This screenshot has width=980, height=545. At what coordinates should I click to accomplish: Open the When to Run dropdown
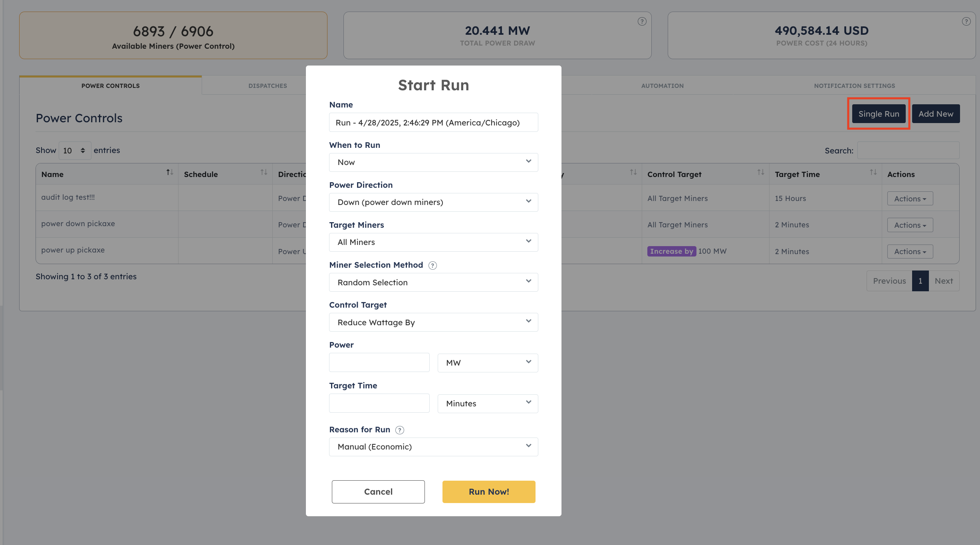tap(433, 162)
